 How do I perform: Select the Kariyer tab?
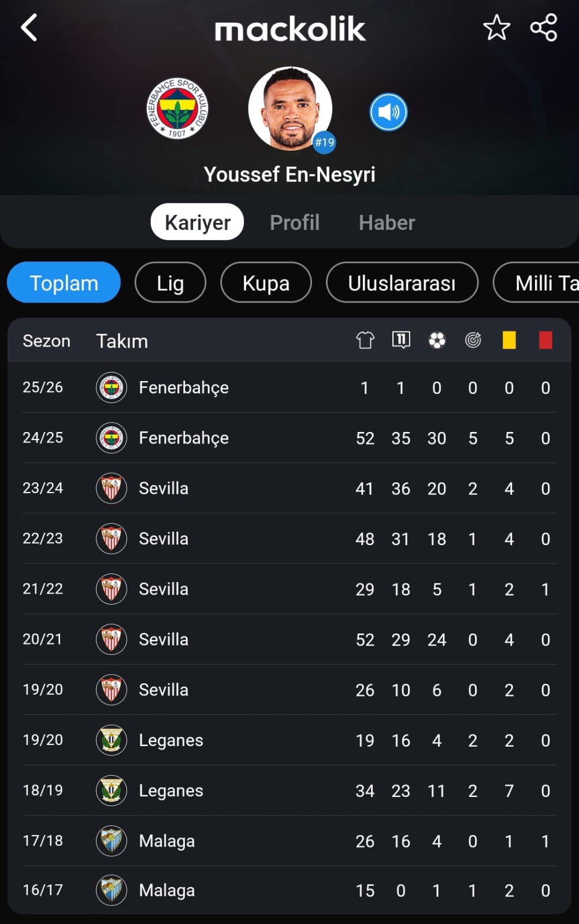197,222
